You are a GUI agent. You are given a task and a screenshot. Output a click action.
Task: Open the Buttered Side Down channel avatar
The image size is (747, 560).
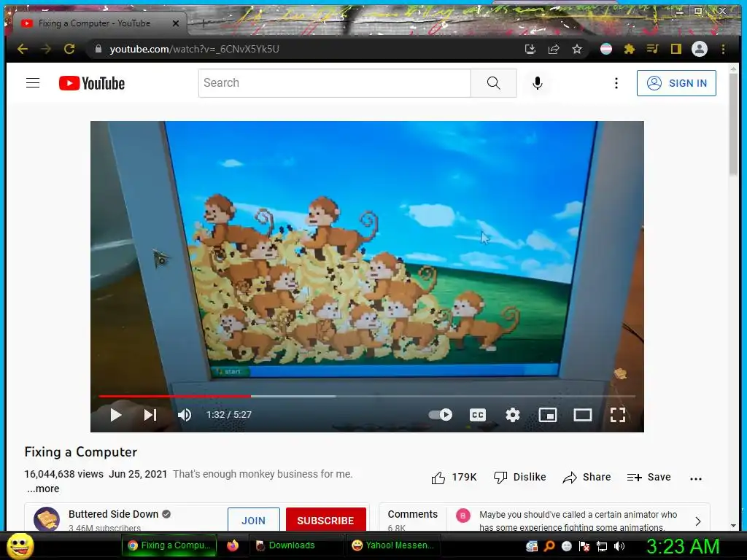coord(47,519)
